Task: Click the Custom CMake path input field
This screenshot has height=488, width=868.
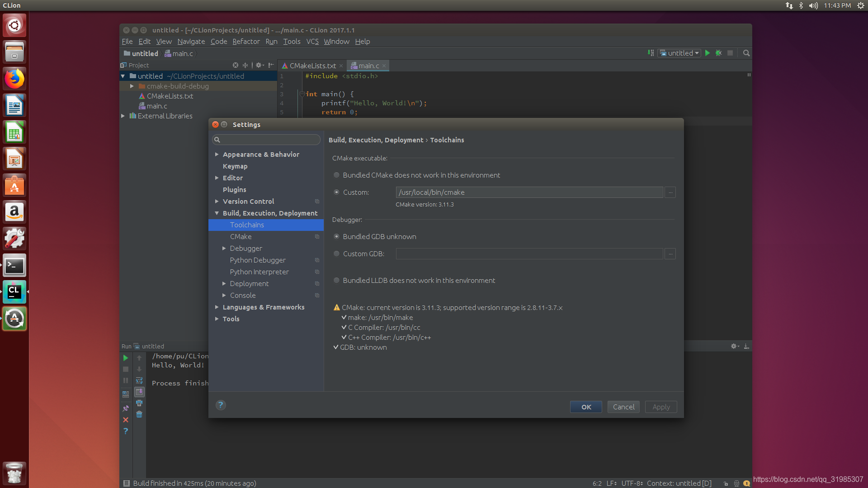Action: pos(529,192)
